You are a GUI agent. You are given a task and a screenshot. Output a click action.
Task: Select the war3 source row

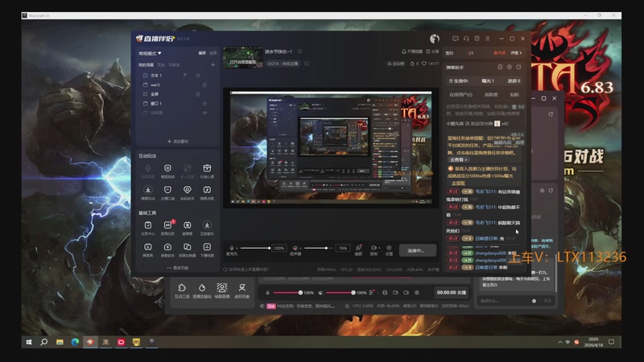177,85
